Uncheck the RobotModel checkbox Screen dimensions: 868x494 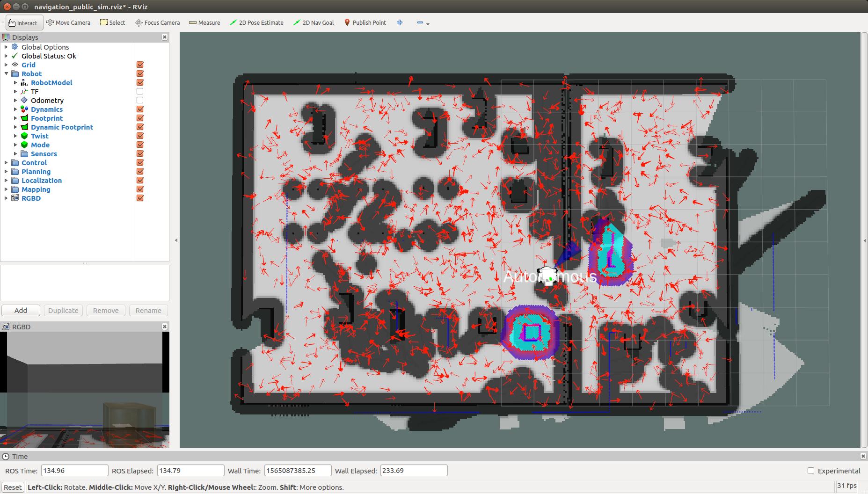(140, 82)
